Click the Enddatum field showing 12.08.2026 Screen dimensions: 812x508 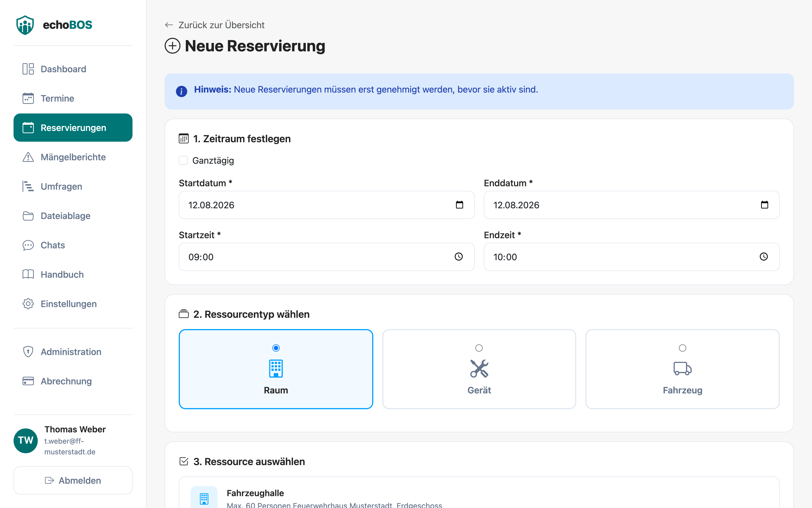(632, 205)
